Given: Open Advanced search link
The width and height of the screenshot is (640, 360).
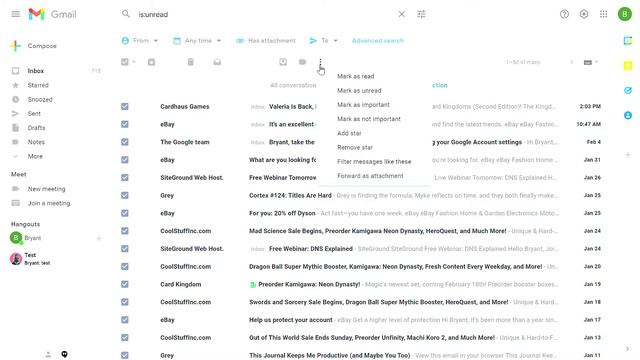Looking at the screenshot, I should click(378, 40).
